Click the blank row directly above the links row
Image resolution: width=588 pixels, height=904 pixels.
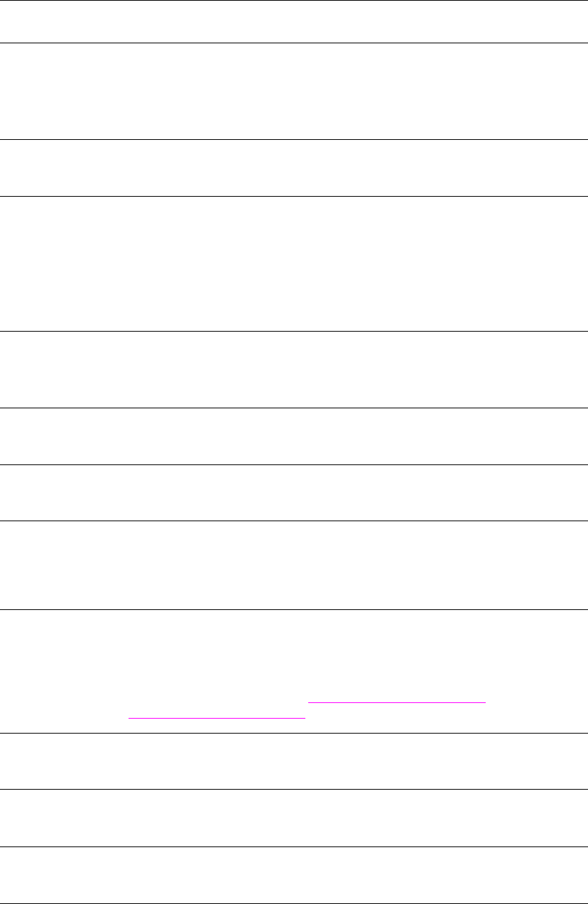pyautogui.click(x=294, y=565)
